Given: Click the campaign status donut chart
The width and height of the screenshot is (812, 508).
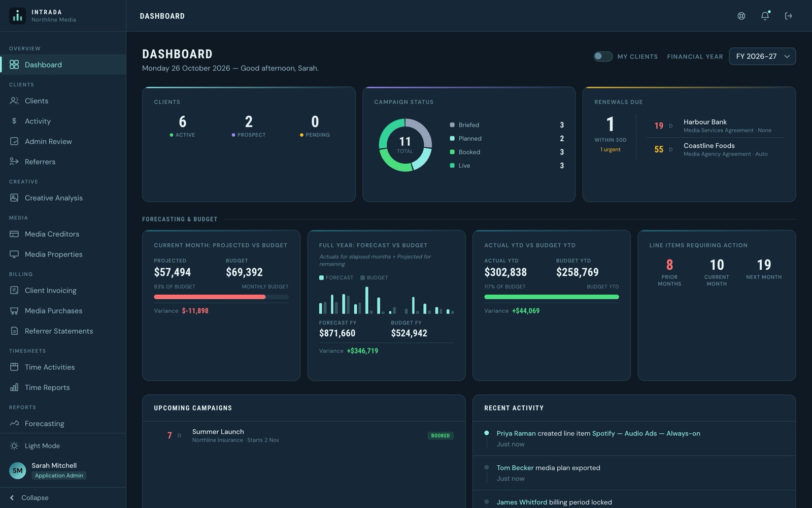Looking at the screenshot, I should pyautogui.click(x=405, y=145).
